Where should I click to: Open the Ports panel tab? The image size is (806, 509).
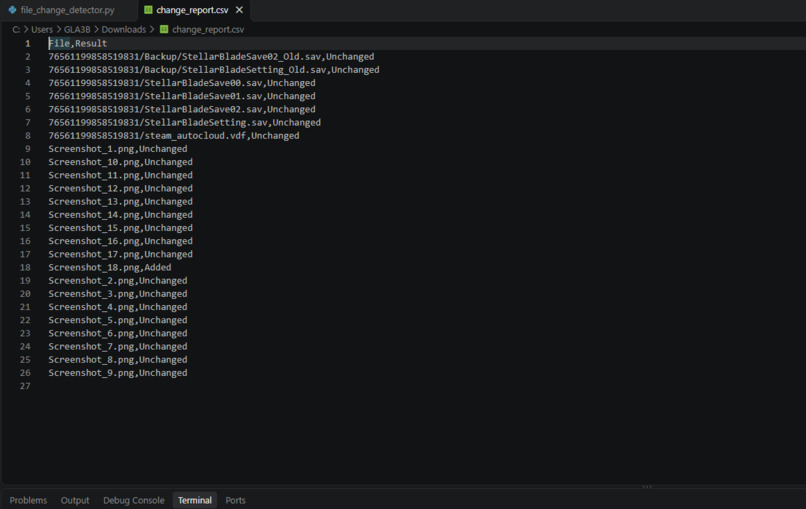point(235,500)
